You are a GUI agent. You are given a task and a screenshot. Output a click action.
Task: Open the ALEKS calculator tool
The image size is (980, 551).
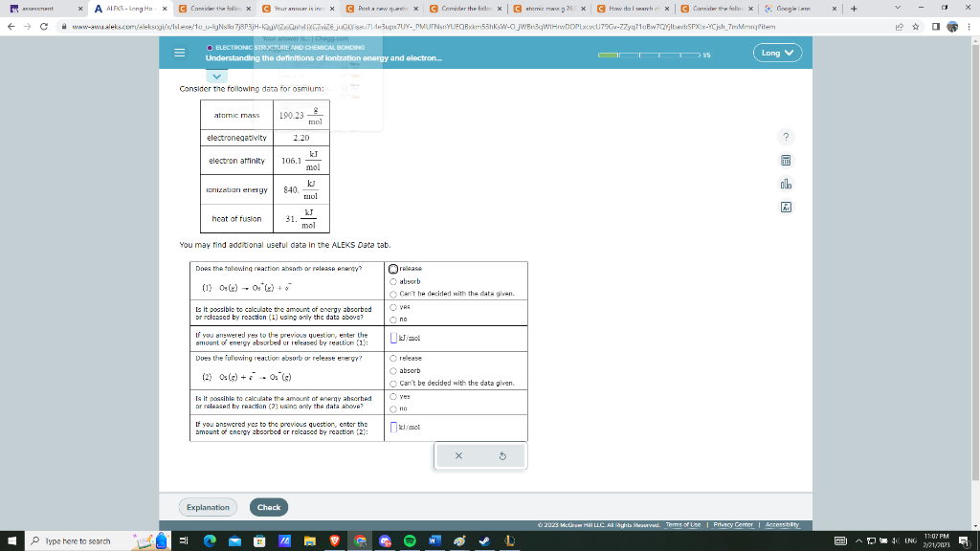pos(786,160)
